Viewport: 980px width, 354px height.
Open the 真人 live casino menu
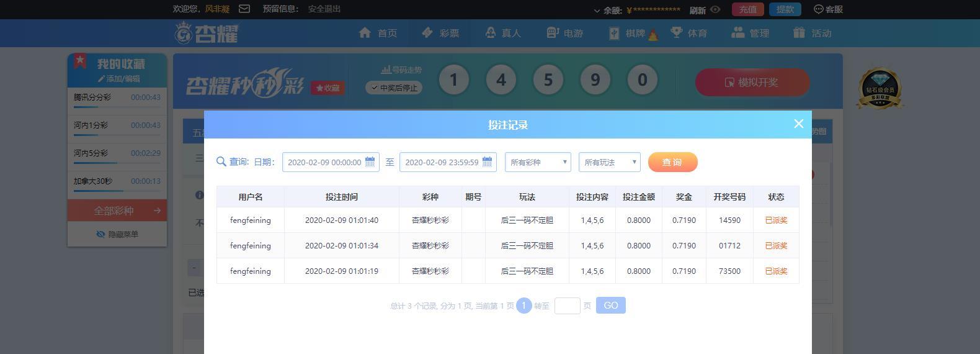click(x=502, y=33)
